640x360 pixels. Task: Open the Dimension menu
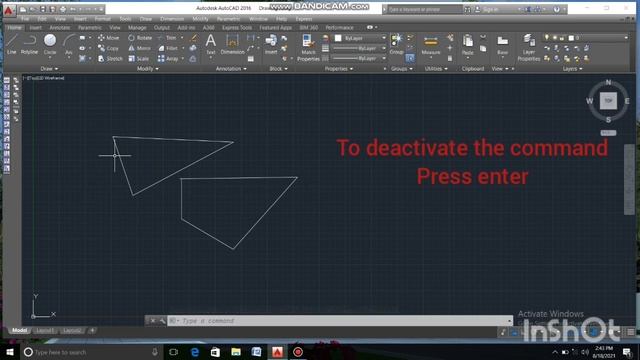pyautogui.click(x=172, y=19)
